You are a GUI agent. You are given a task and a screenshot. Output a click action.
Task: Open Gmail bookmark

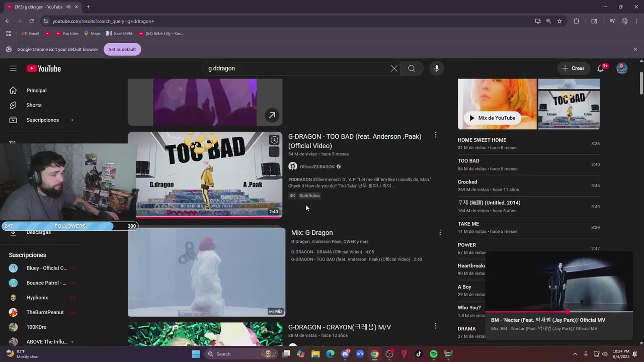tap(30, 34)
